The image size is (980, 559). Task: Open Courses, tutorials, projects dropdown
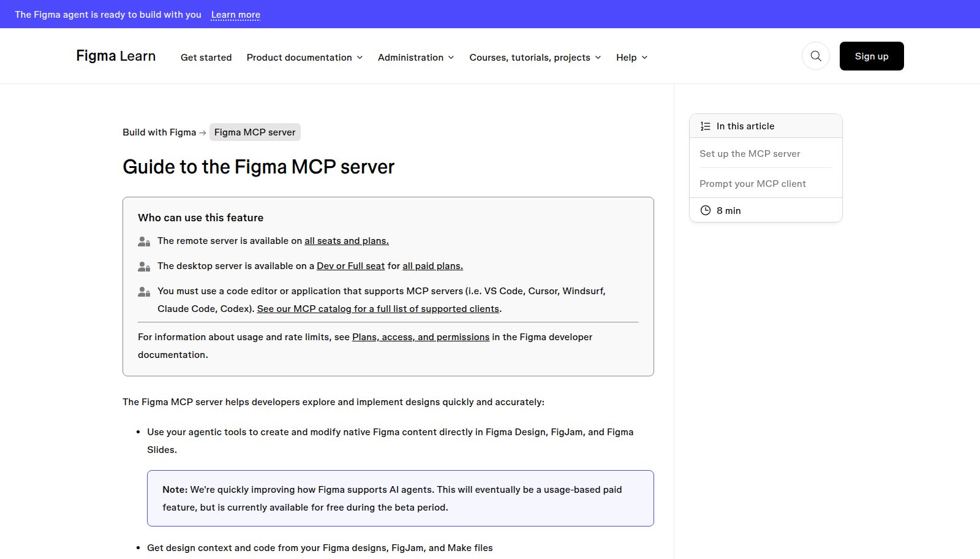(535, 57)
